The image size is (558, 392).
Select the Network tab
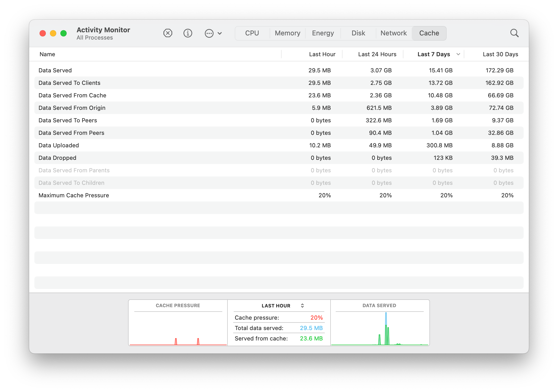point(394,33)
